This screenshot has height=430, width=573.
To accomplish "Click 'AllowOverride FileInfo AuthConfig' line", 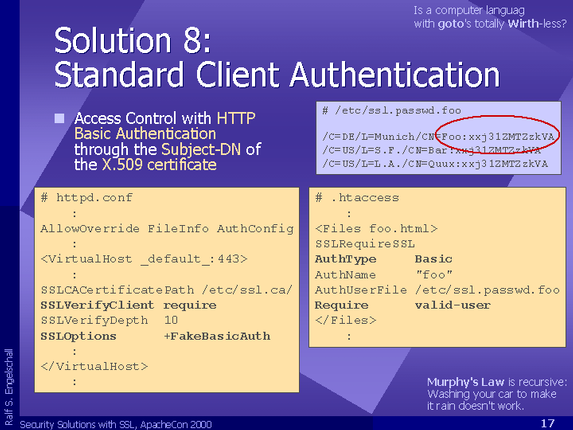I will (x=167, y=229).
